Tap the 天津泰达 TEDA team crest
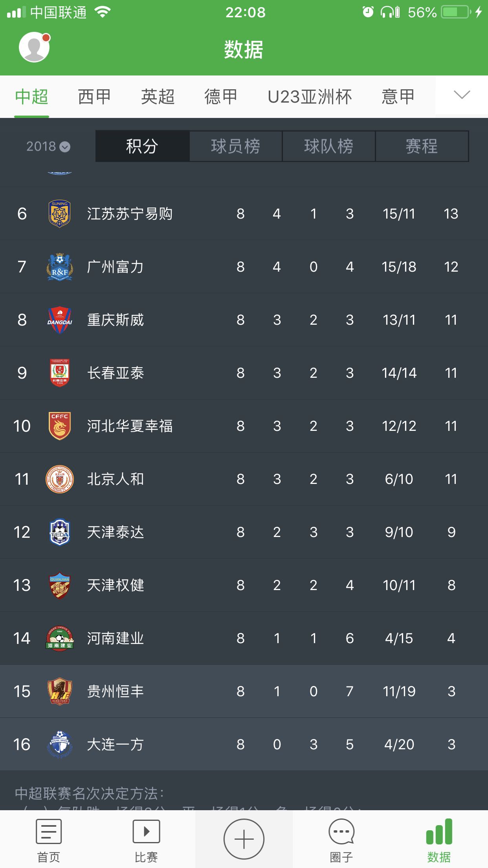The image size is (488, 868). (60, 532)
